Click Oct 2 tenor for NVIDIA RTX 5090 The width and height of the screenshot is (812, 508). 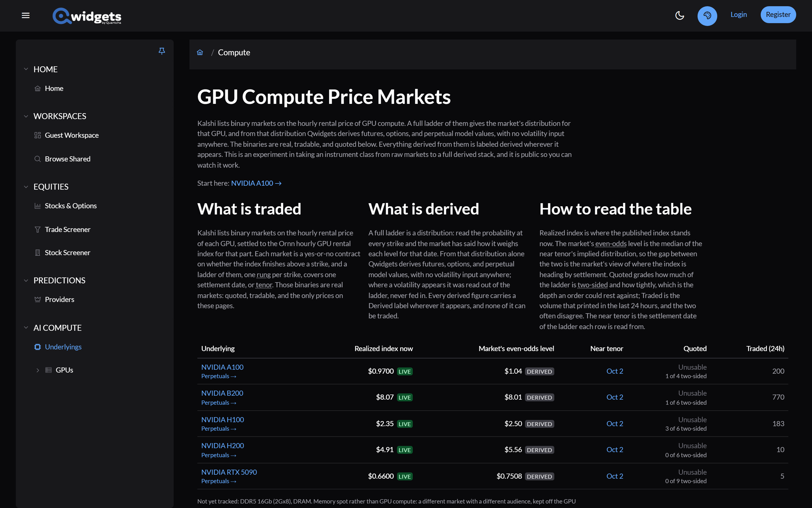pyautogui.click(x=614, y=476)
